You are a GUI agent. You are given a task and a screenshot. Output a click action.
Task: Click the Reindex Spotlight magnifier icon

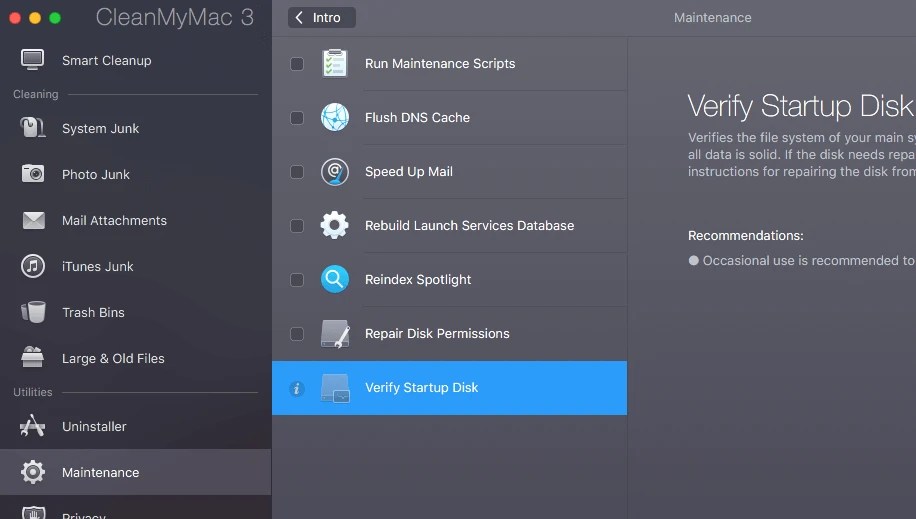[x=335, y=279]
